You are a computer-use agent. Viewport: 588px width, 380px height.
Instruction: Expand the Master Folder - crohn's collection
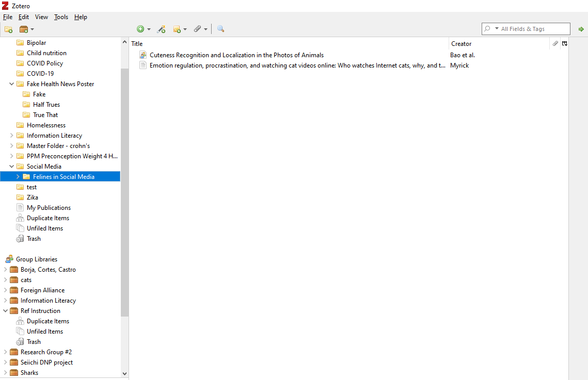[x=12, y=145]
